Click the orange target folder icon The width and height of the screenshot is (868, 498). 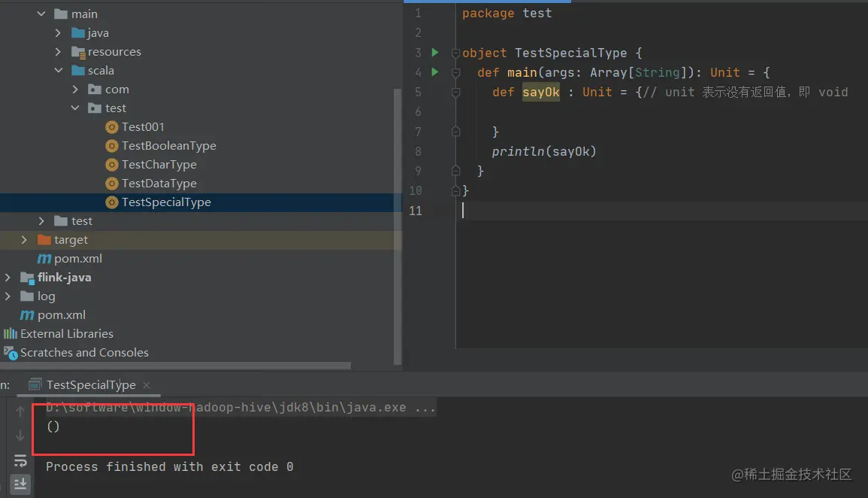44,240
